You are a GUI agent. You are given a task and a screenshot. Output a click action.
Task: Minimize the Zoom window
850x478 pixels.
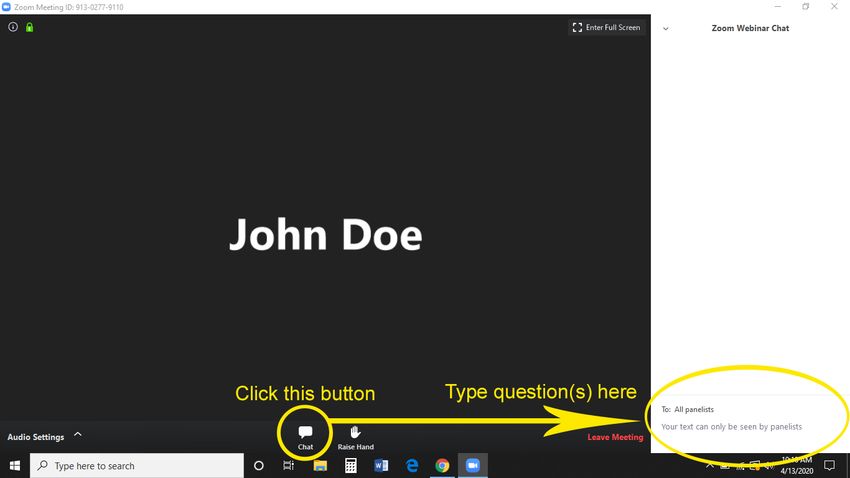click(x=778, y=7)
